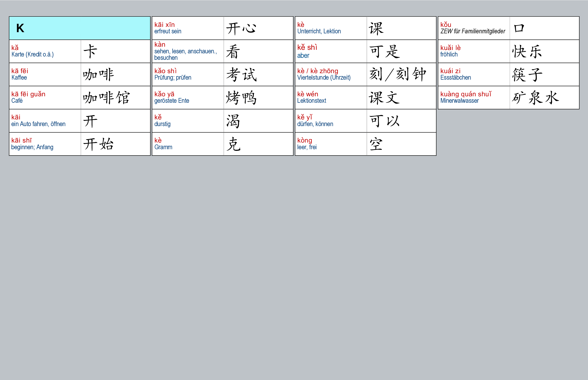The height and width of the screenshot is (380, 588).
Task: Click the 课 character for Unterricht
Action: 376,28
